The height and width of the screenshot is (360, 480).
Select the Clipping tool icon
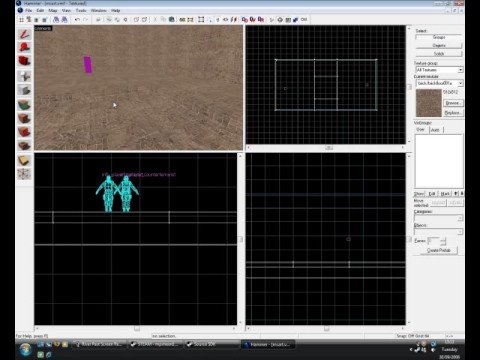(x=24, y=161)
